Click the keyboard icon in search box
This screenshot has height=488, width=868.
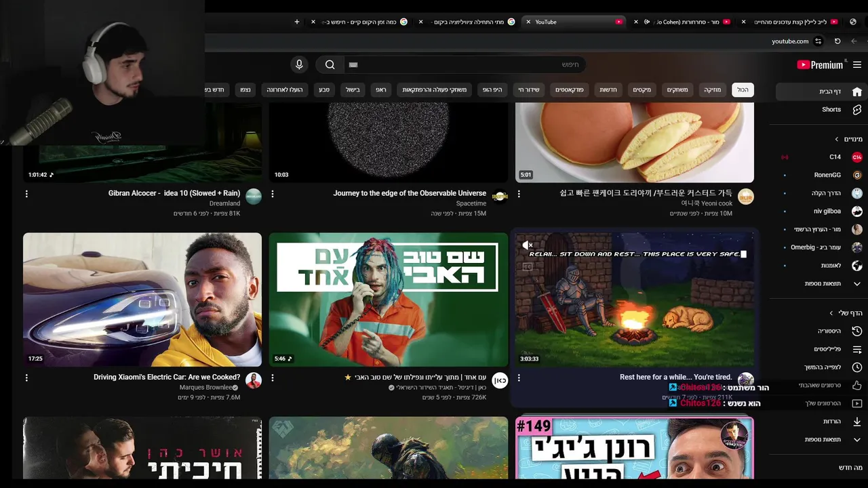pos(353,65)
